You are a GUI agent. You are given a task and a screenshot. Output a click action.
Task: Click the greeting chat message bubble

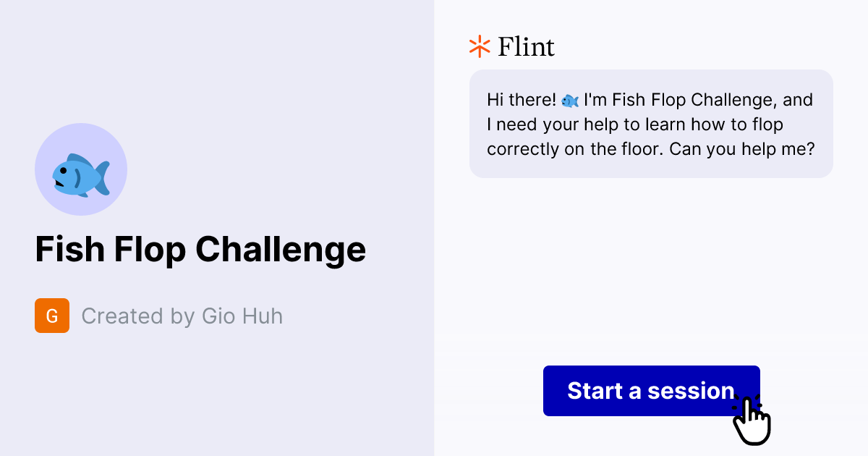click(651, 123)
